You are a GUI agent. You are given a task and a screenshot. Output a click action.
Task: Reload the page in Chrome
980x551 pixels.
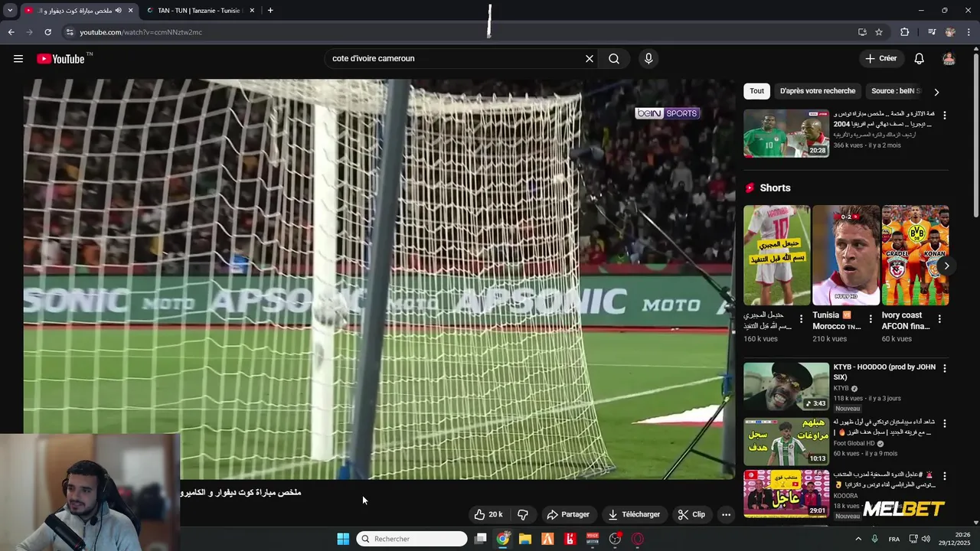tap(47, 32)
